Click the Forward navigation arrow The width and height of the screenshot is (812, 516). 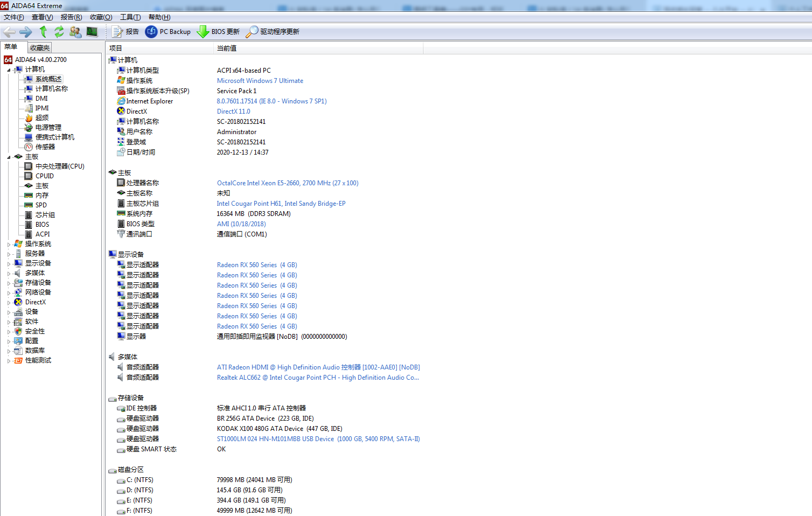[25, 32]
